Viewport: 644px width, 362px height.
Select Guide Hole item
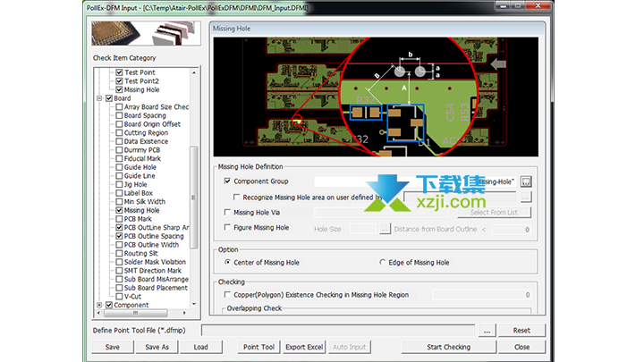tap(140, 167)
